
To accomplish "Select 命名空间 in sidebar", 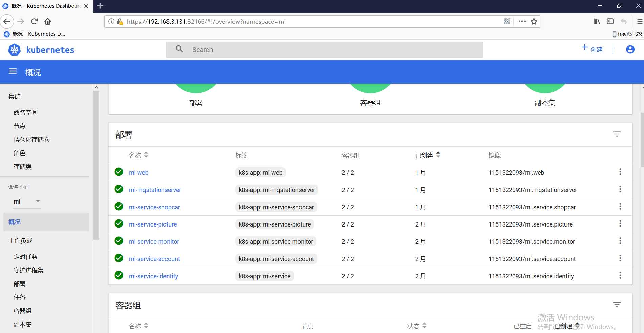I will tap(25, 113).
